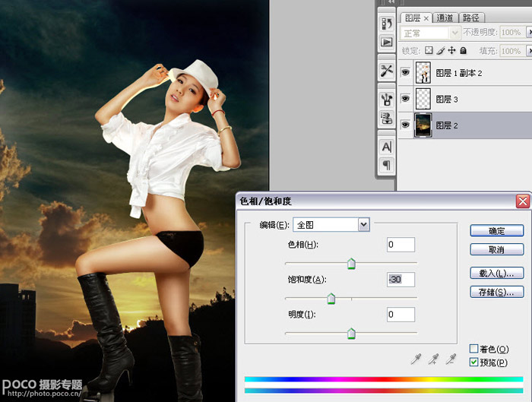
Task: Open the 填充 fill flyout arrow
Action: (x=529, y=51)
